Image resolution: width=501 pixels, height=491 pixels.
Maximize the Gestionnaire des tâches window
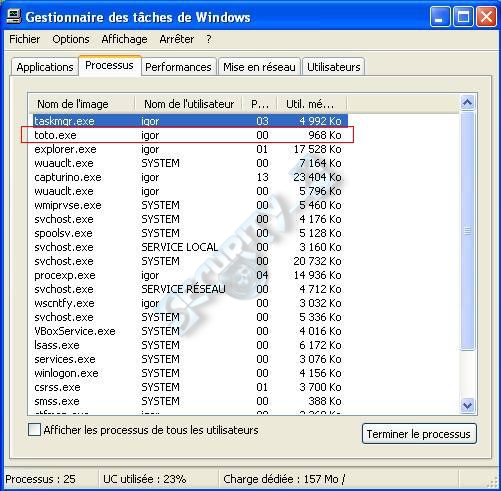click(463, 17)
